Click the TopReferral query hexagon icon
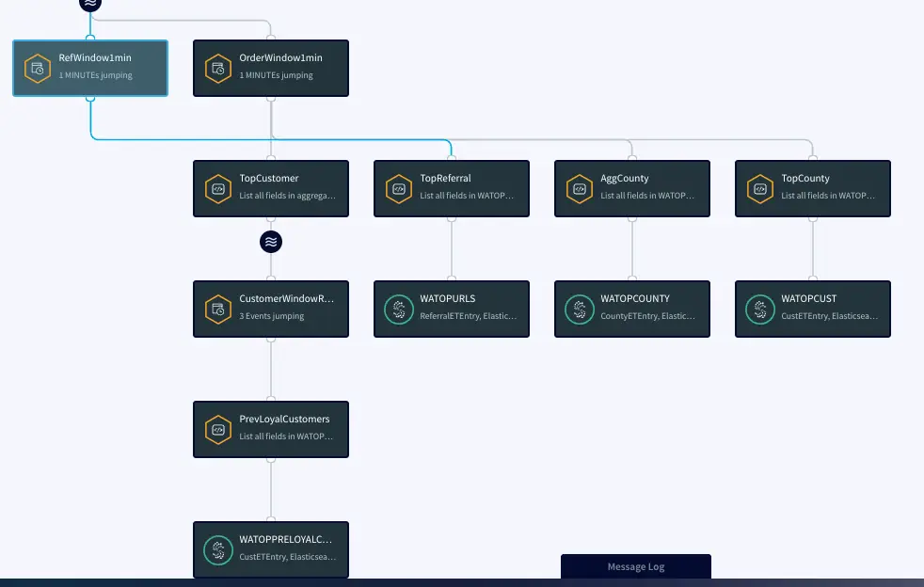Screen dimensions: 924x587 (x=399, y=188)
